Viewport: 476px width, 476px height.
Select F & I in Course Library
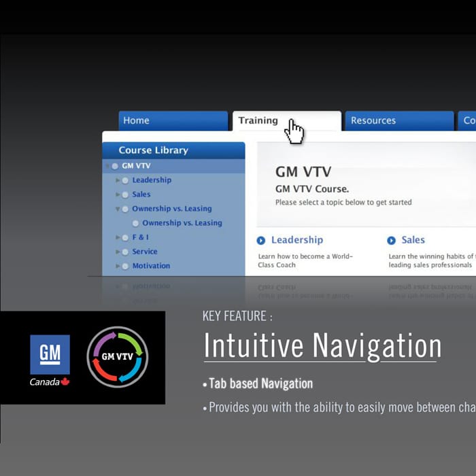pos(140,237)
